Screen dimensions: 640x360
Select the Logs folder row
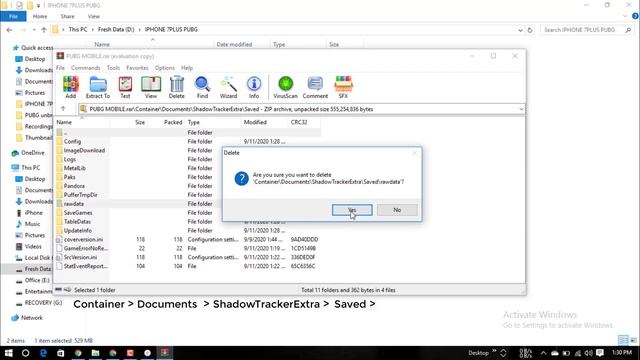click(69, 159)
